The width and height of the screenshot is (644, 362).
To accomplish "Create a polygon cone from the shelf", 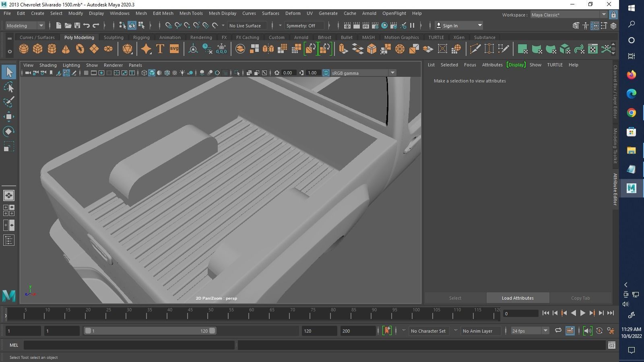I will point(66,49).
